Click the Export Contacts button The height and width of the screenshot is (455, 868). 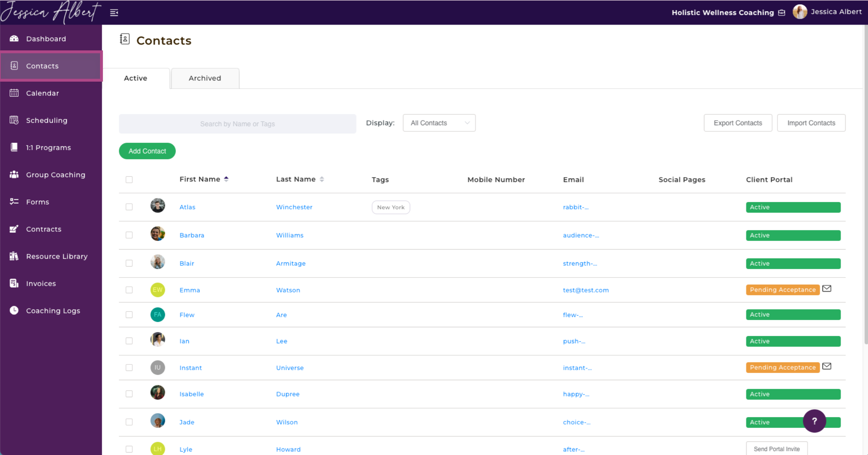click(x=738, y=123)
